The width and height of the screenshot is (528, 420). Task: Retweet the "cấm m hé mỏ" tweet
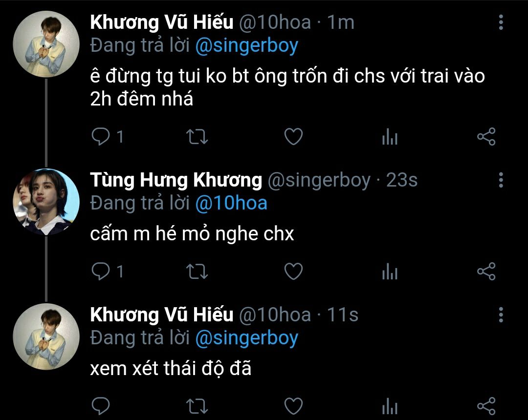click(198, 272)
